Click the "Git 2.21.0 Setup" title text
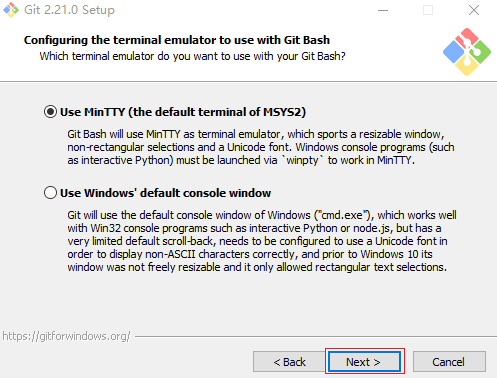Image resolution: width=497 pixels, height=378 pixels. click(69, 10)
